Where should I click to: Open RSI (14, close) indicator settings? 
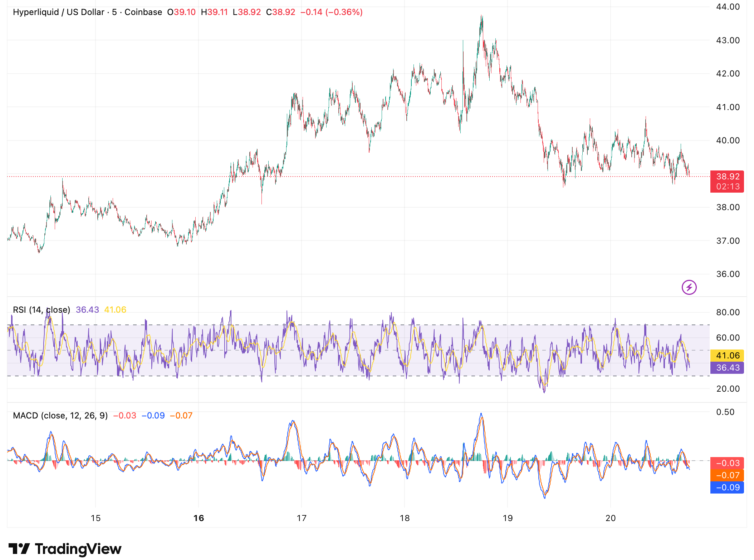[x=41, y=309]
